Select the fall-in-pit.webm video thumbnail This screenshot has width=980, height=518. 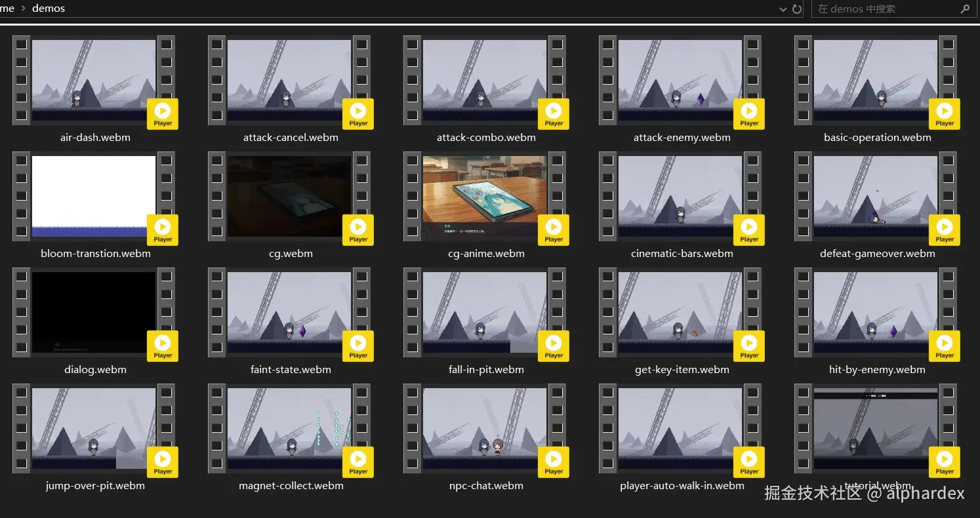point(484,312)
